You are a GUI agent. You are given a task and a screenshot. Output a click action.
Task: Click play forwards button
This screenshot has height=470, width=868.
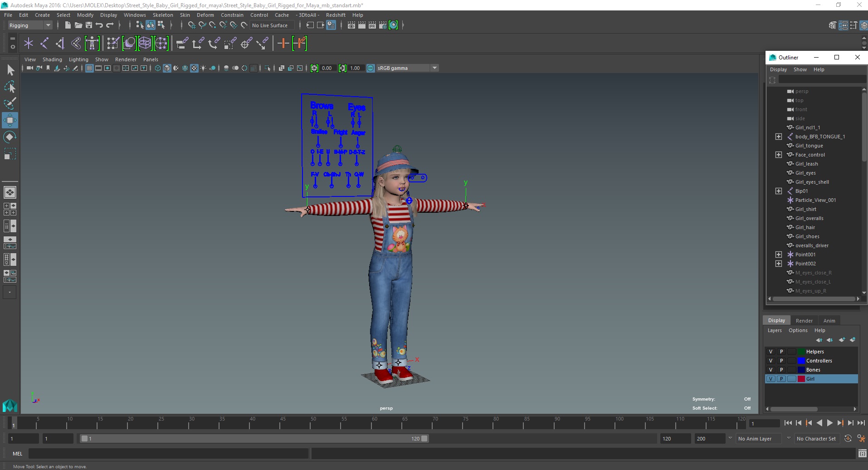click(830, 423)
